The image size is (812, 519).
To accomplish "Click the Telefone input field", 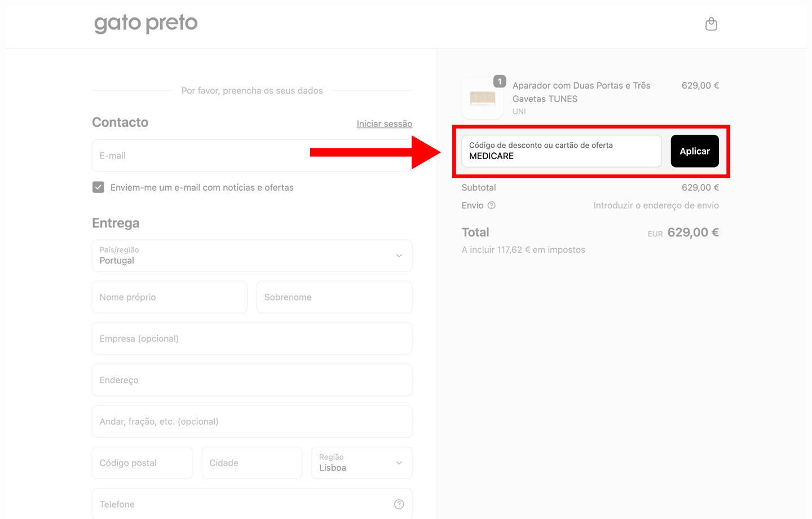I will 242,504.
